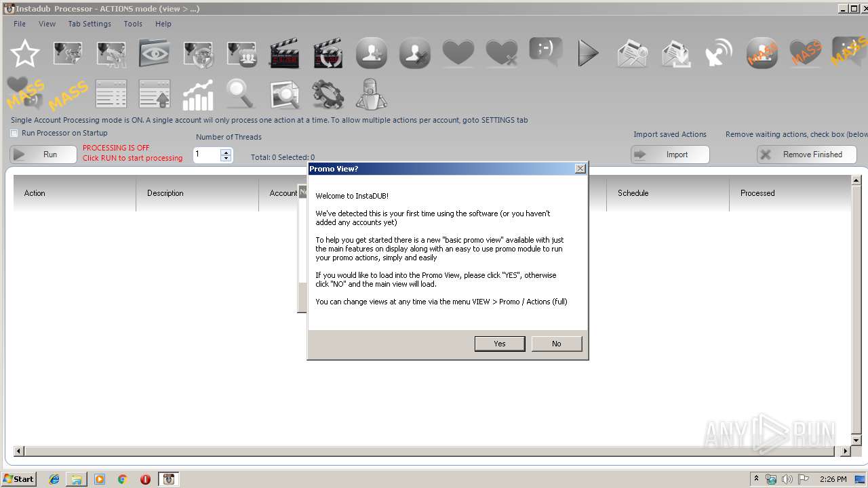Viewport: 868px width, 488px height.
Task: Open the Windows Start menu
Action: [x=19, y=479]
